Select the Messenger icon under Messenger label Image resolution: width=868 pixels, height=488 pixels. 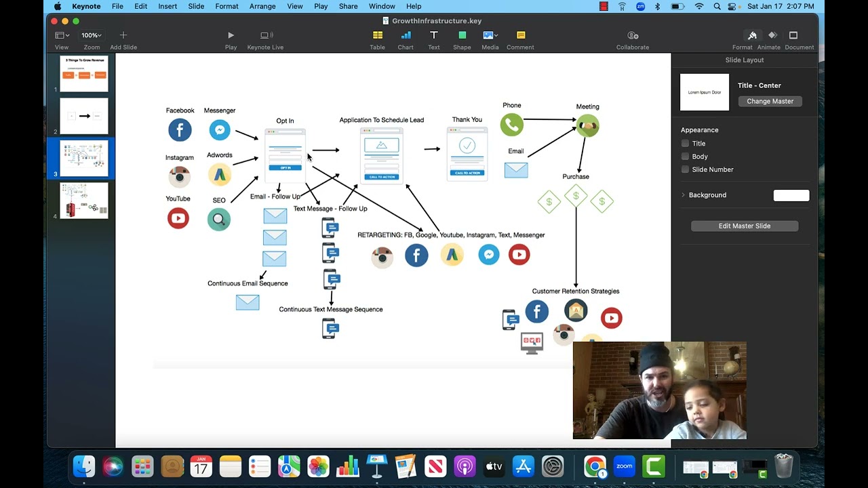[220, 129]
